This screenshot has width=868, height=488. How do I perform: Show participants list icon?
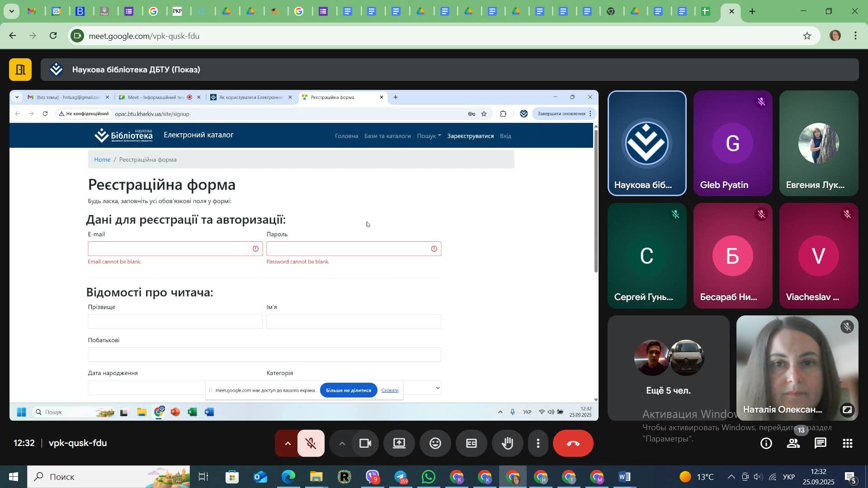coord(793,443)
